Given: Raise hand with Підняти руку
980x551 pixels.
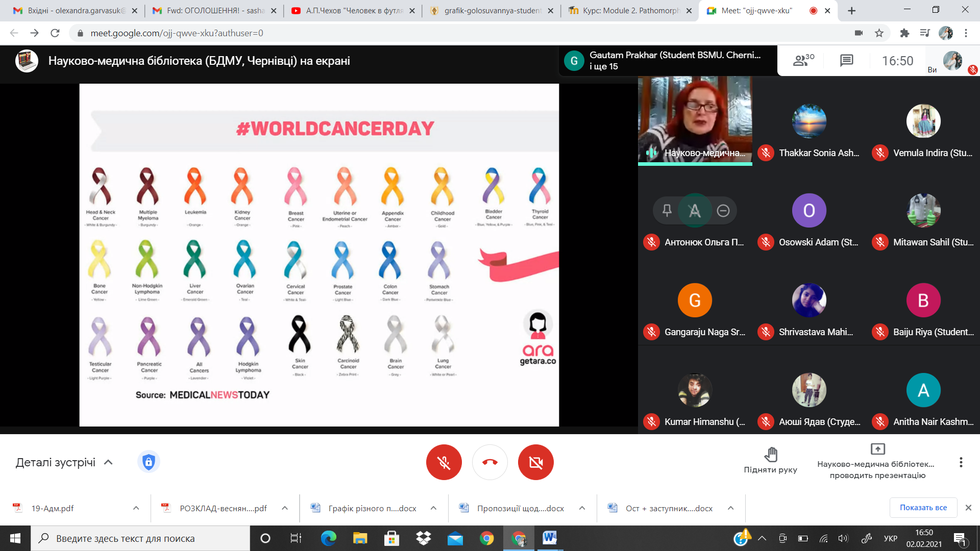Looking at the screenshot, I should coord(770,460).
